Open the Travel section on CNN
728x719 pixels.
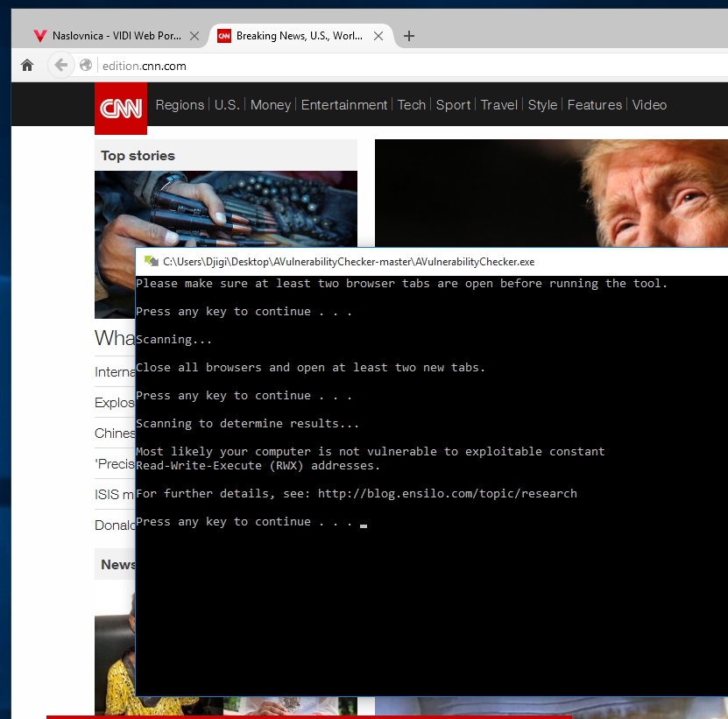tap(499, 105)
